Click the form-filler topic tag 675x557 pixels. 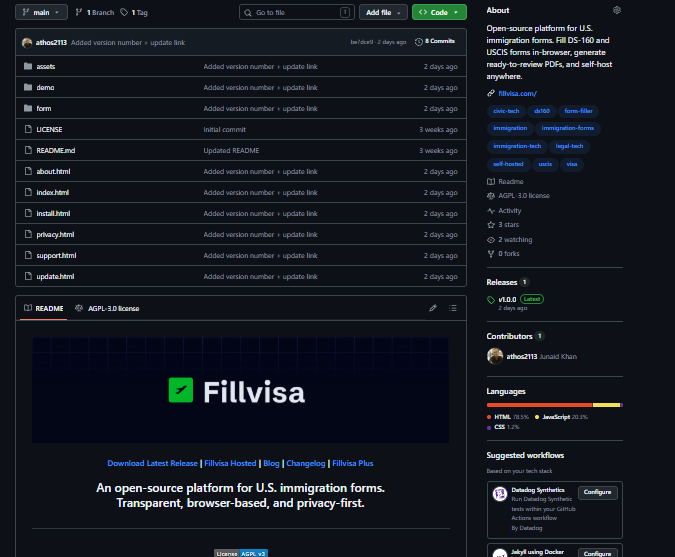tap(579, 111)
